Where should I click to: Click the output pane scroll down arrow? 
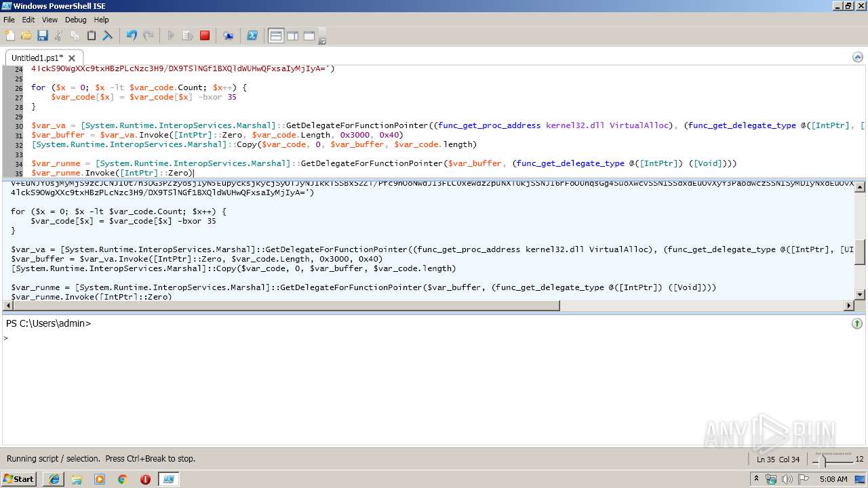click(860, 295)
